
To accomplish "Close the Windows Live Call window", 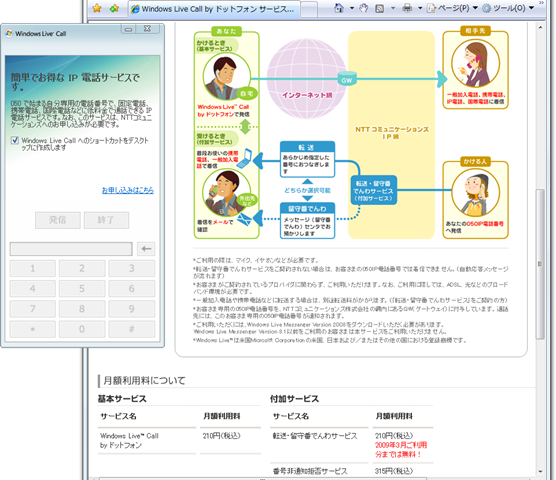I will point(148,29).
